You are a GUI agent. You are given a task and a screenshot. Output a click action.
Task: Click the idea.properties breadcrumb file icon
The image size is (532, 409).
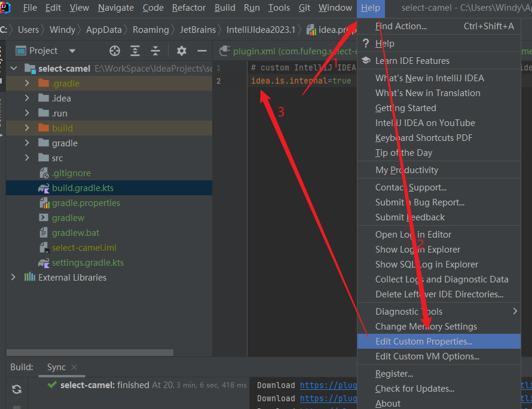click(x=311, y=30)
